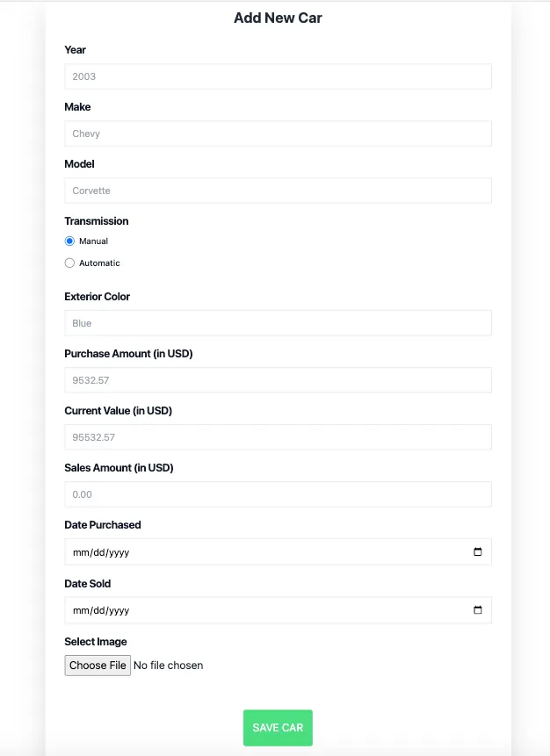Click the Sales Amount input field
Screen dimensions: 550x756
click(278, 494)
